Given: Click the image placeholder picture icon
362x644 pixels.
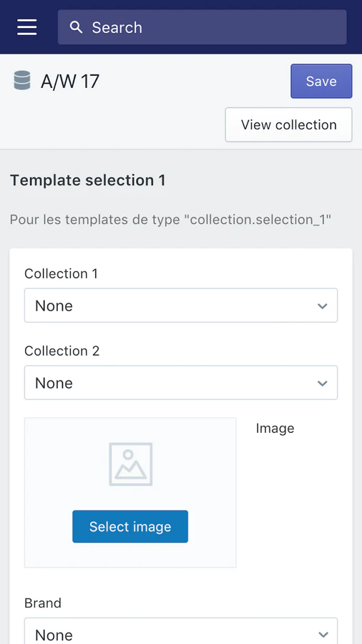Looking at the screenshot, I should [130, 464].
